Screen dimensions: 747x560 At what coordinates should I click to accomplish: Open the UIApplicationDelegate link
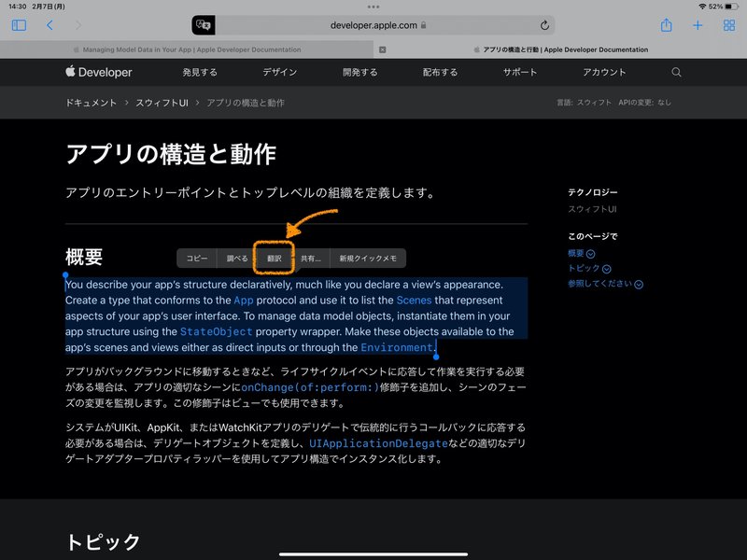pyautogui.click(x=379, y=443)
